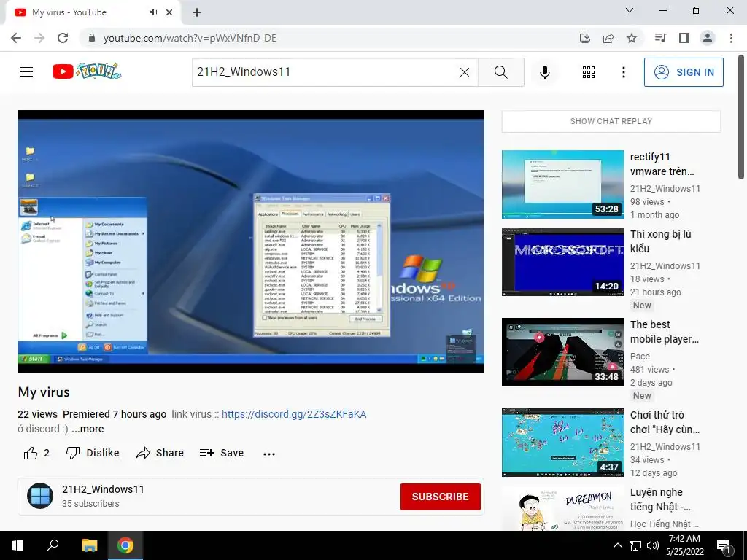This screenshot has height=560, width=747.
Task: Toggle Chrome side panel icon
Action: click(684, 38)
